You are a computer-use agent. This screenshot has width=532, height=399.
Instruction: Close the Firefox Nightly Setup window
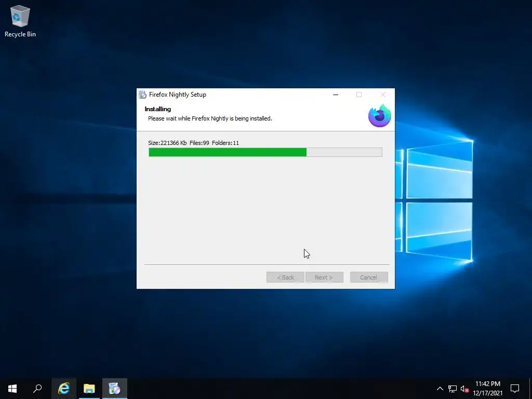pos(383,95)
